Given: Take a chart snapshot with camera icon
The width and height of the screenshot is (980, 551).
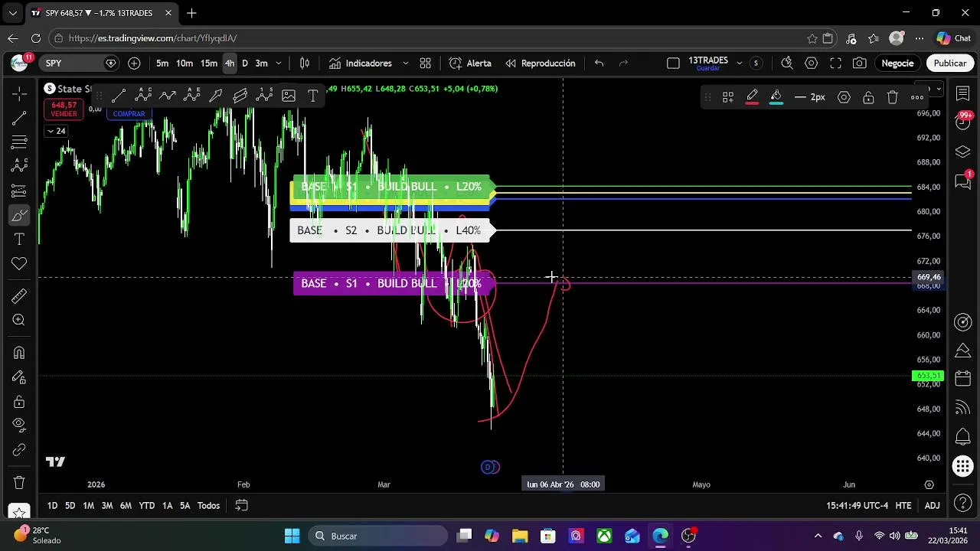Looking at the screenshot, I should [x=860, y=64].
